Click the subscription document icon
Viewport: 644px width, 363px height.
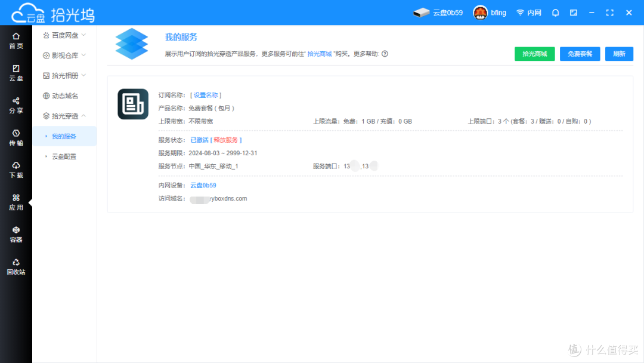coord(132,104)
